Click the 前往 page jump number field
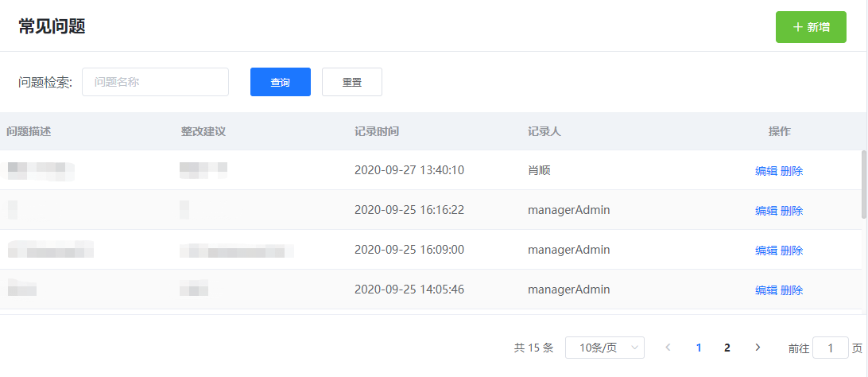Image resolution: width=868 pixels, height=377 pixels. pyautogui.click(x=830, y=348)
